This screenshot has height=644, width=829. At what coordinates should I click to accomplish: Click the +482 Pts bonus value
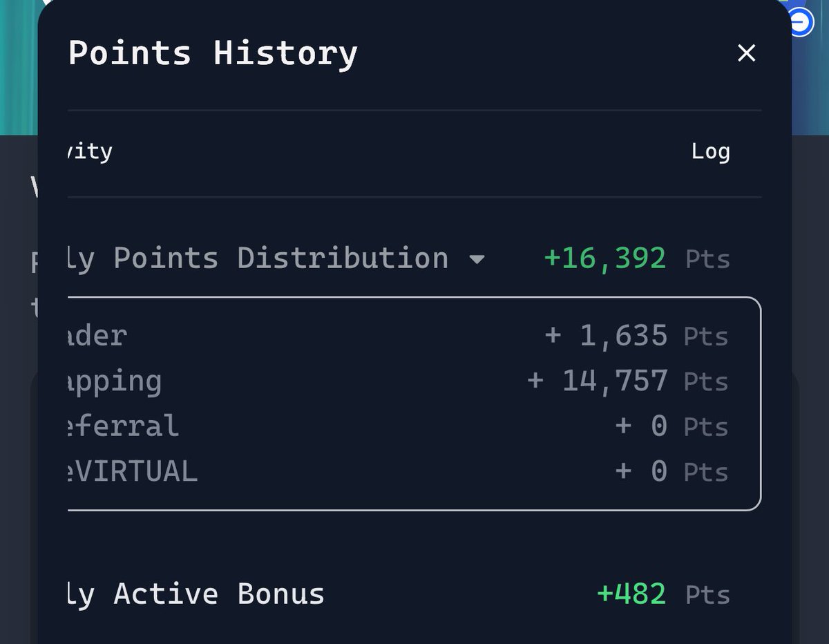pos(663,594)
